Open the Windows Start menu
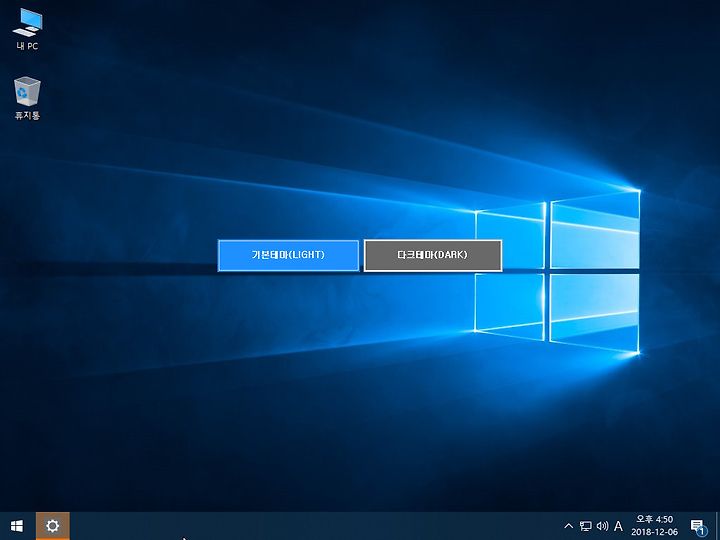The image size is (720, 540). coord(17,526)
